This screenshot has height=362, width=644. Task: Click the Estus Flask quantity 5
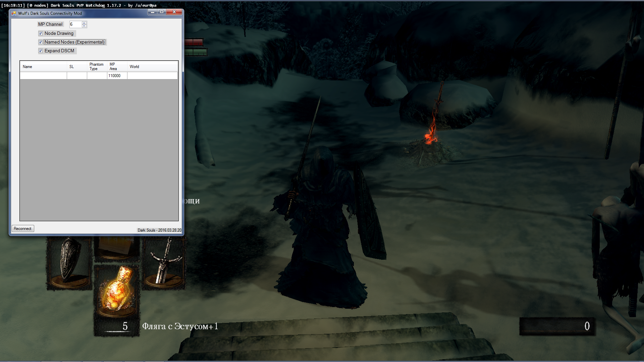click(x=125, y=326)
